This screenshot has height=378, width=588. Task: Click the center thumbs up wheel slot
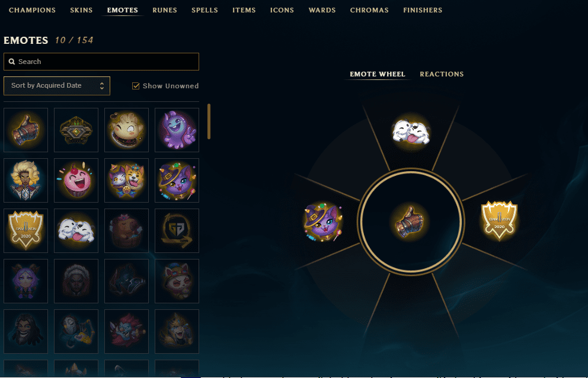point(410,222)
